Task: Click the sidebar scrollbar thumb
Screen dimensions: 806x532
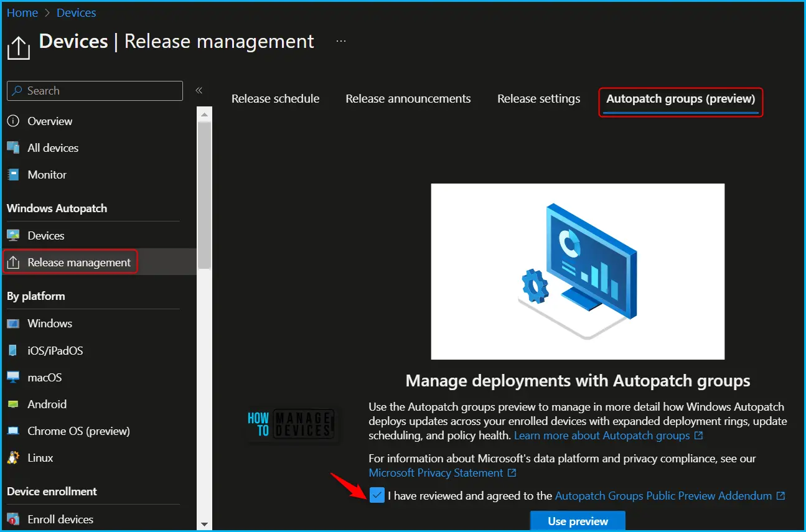Action: [x=204, y=195]
